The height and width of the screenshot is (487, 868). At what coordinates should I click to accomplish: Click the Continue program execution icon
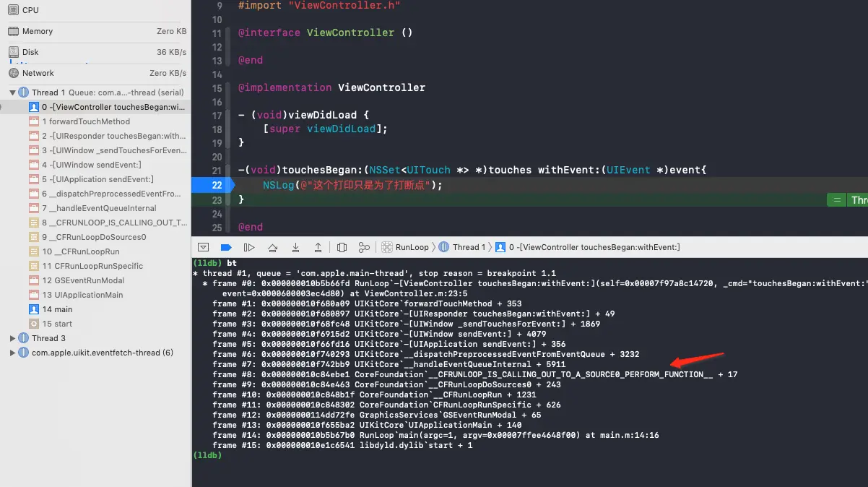249,247
